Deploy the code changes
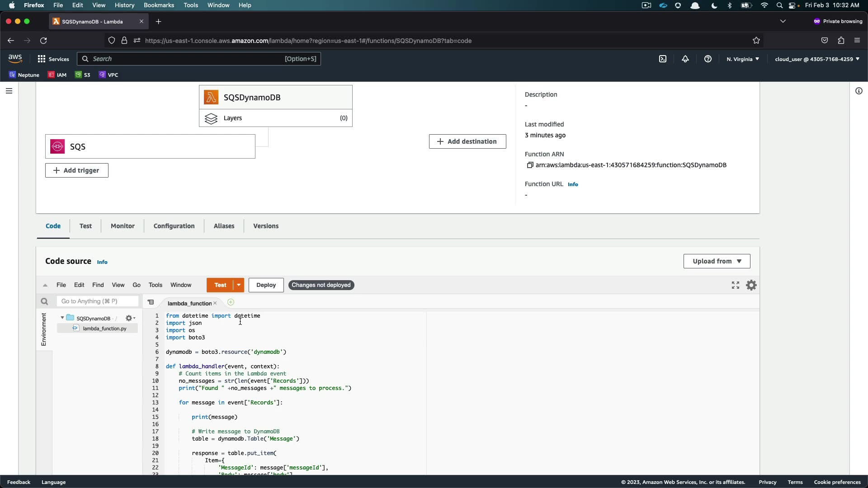This screenshot has width=868, height=488. click(x=266, y=285)
